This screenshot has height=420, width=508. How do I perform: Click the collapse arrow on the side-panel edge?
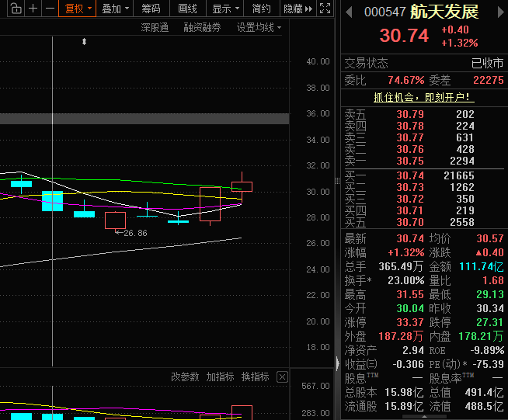click(x=337, y=363)
